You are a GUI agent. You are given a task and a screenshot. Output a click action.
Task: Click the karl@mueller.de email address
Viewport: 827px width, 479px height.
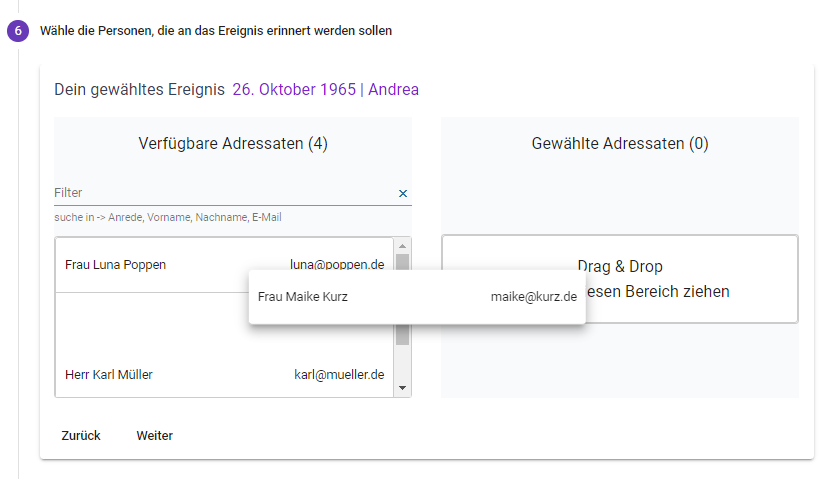click(339, 375)
